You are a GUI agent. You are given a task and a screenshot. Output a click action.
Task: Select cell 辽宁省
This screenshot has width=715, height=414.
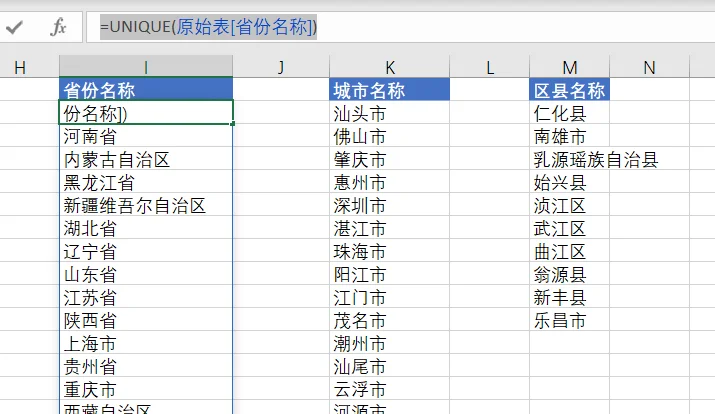(x=146, y=250)
